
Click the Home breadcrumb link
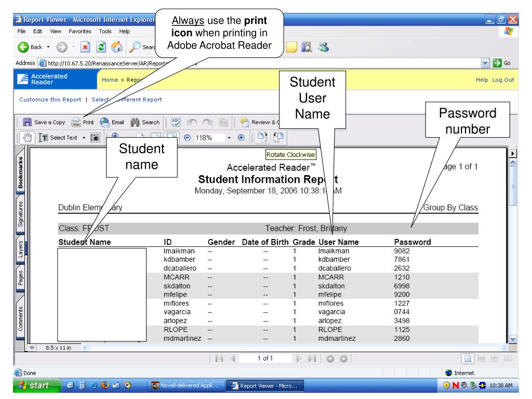[110, 79]
